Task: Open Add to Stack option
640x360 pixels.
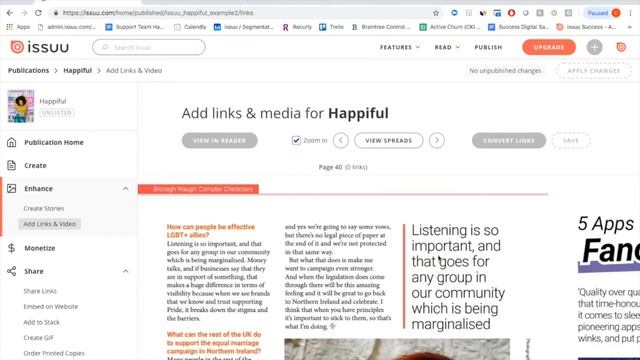Action: (41, 322)
